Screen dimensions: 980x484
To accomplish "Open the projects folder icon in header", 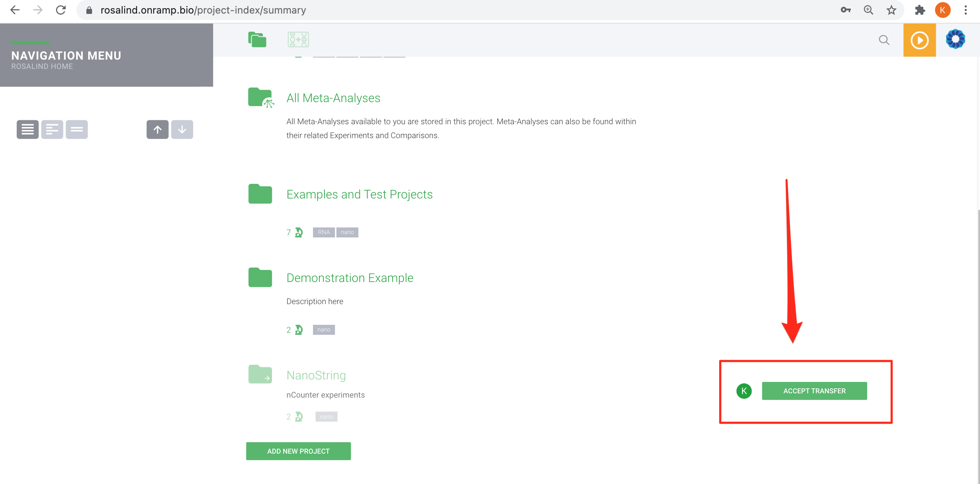I will point(257,40).
